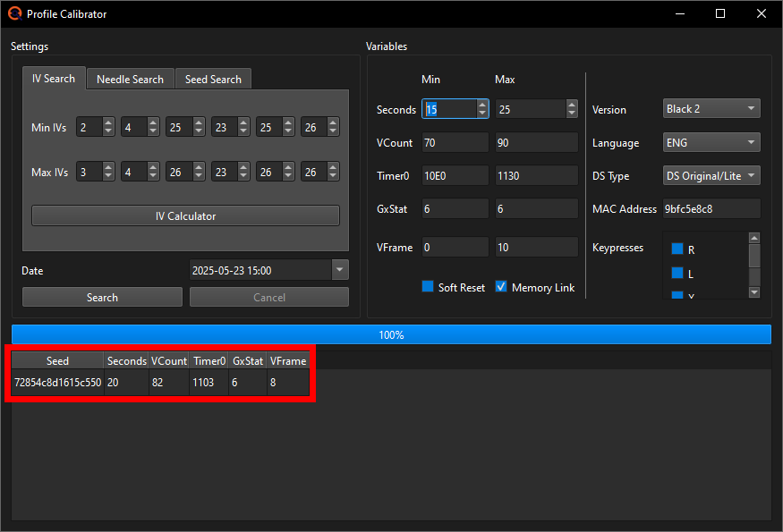Viewport: 783px width, 532px height.
Task: Click the first Min IVs field showing 2
Action: click(89, 127)
